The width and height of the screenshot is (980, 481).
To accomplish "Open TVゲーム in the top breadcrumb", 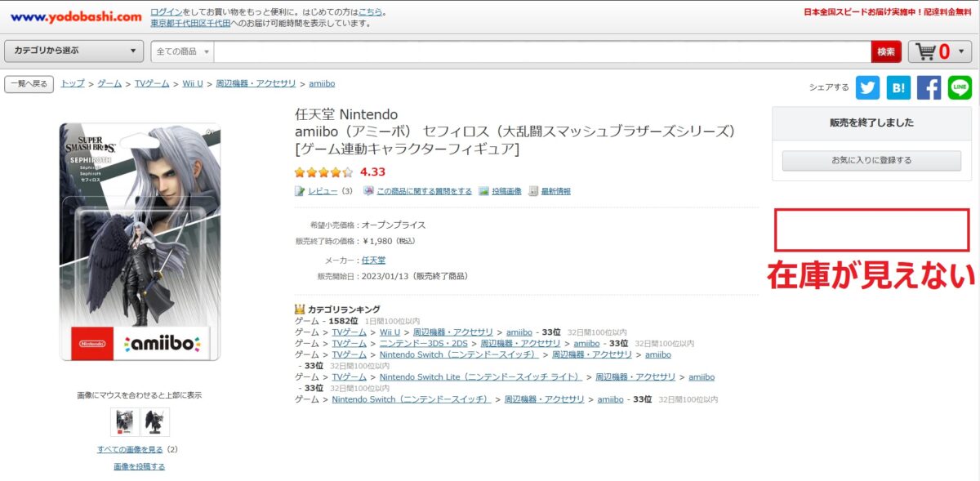I will [x=152, y=84].
